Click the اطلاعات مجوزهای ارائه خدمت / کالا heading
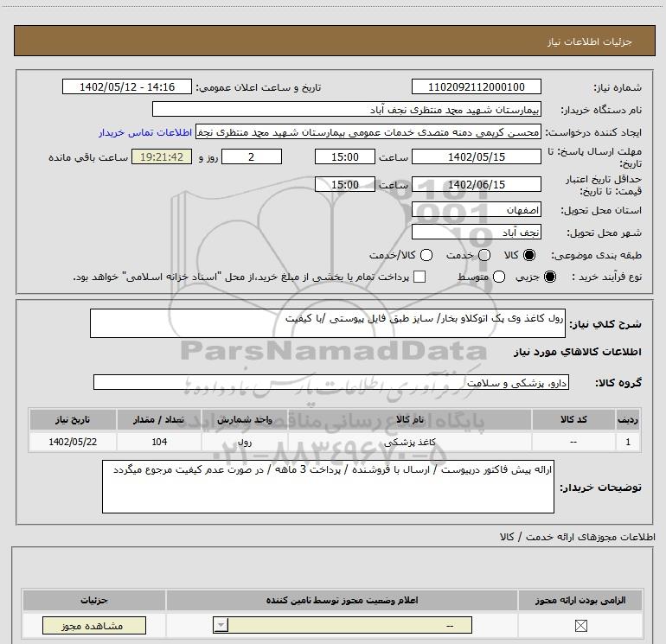The width and height of the screenshot is (666, 644). point(577,537)
